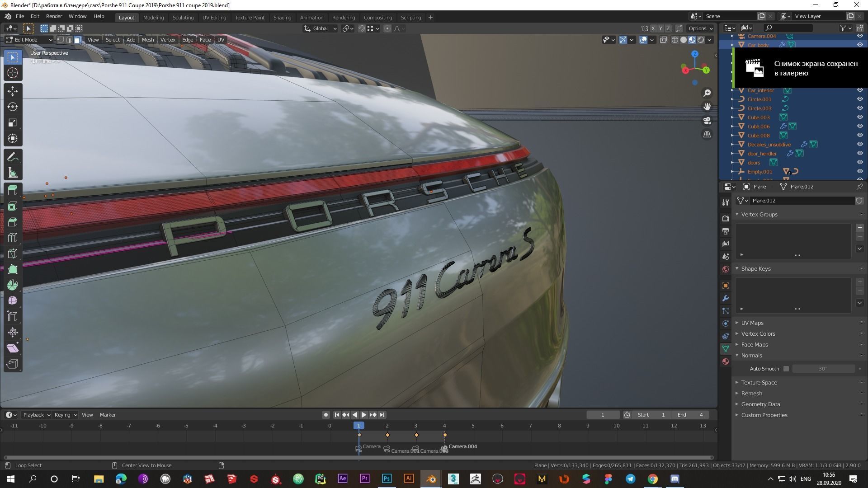
Task: Open the Modifier properties wrench tab
Action: (726, 298)
